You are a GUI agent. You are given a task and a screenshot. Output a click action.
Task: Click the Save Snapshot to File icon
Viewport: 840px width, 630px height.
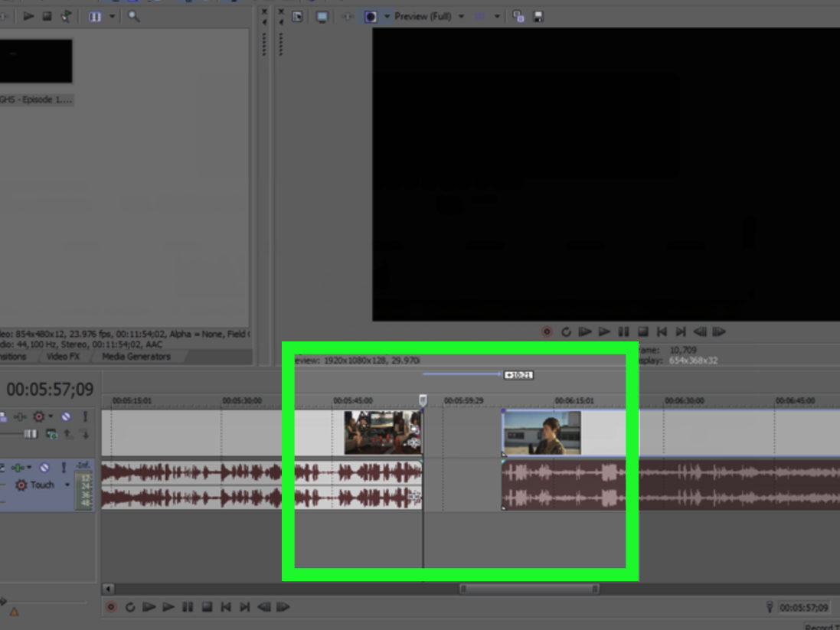pos(538,16)
